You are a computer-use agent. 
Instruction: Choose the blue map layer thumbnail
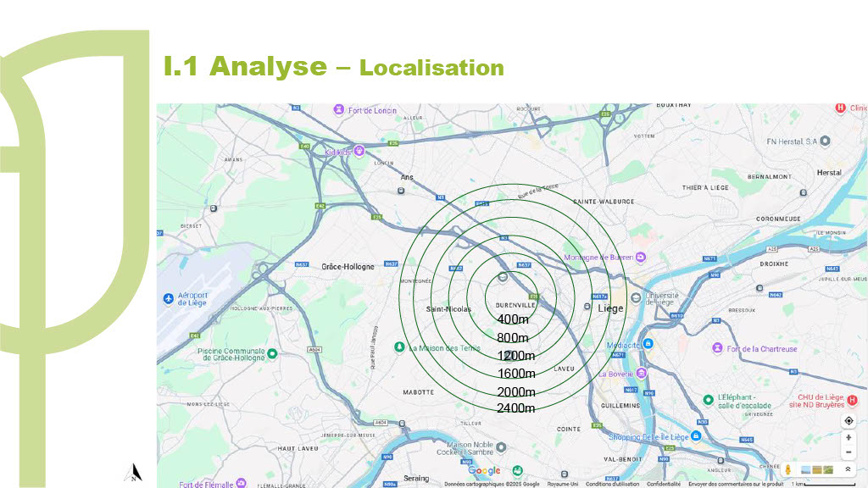[806, 469]
